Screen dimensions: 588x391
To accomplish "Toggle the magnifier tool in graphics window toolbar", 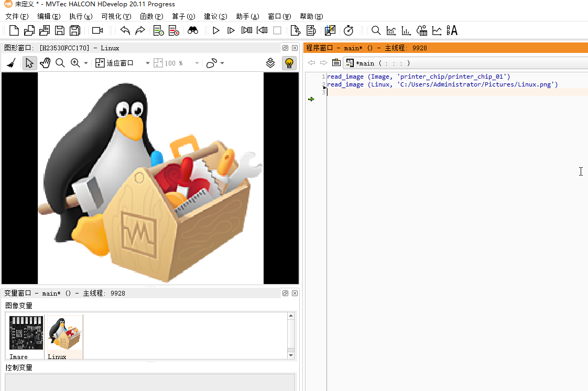I will pos(60,63).
